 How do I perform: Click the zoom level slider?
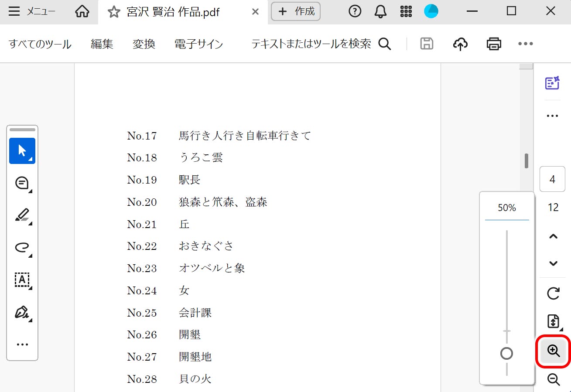[506, 353]
